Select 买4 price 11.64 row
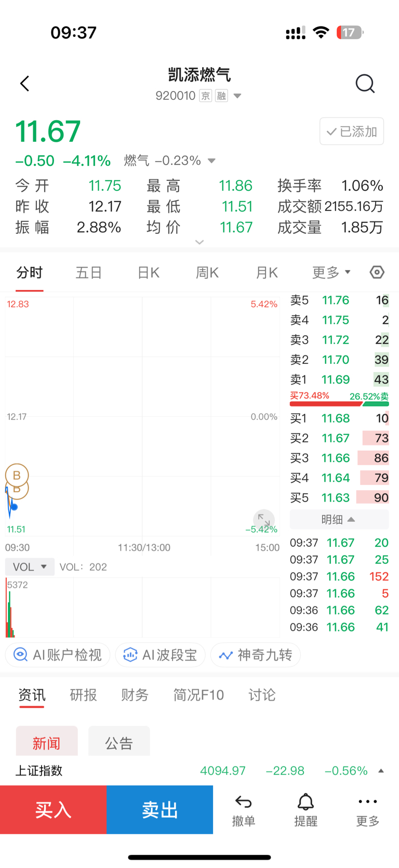The width and height of the screenshot is (399, 868). point(339,478)
